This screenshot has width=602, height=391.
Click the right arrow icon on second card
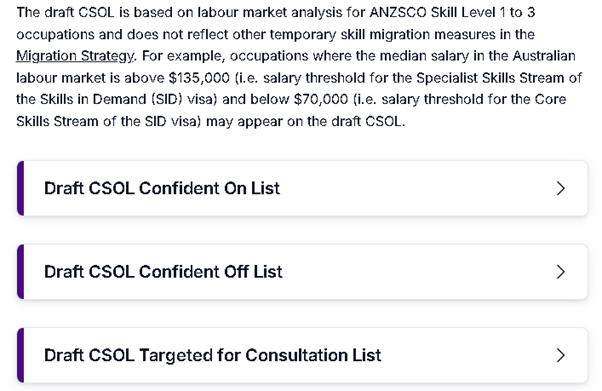click(x=561, y=272)
